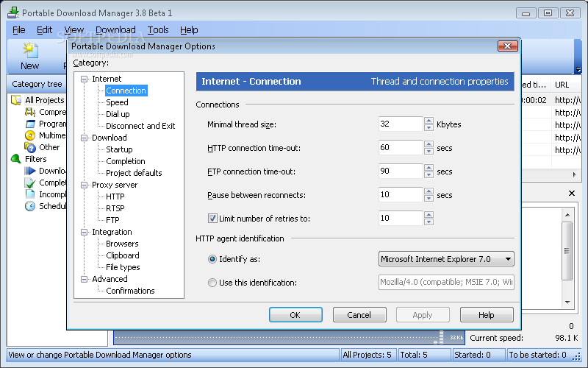Open the Help menu
This screenshot has height=368, width=588.
tap(189, 29)
